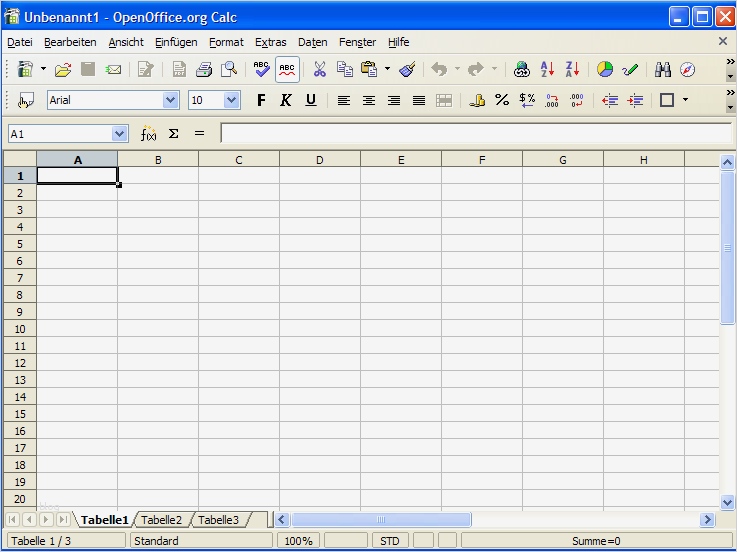The width and height of the screenshot is (737, 552).
Task: Open the Function Wizard f(x) icon
Action: click(148, 134)
